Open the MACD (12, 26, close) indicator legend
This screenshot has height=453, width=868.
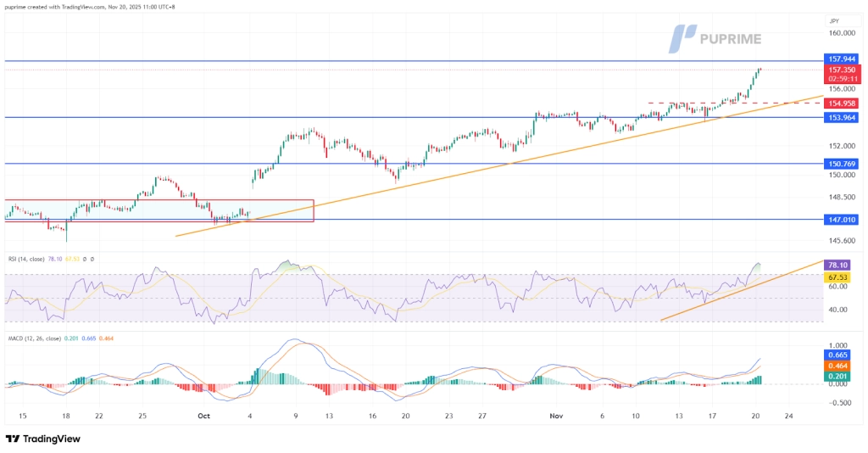click(x=40, y=339)
